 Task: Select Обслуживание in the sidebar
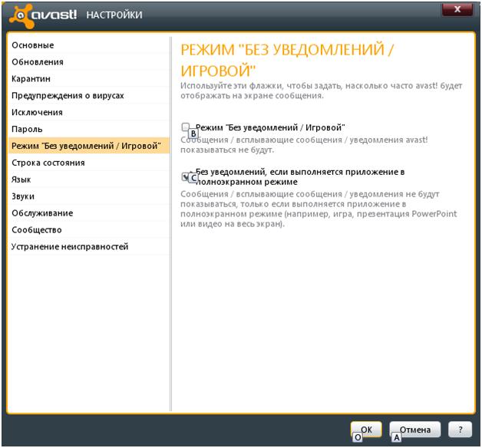89,213
